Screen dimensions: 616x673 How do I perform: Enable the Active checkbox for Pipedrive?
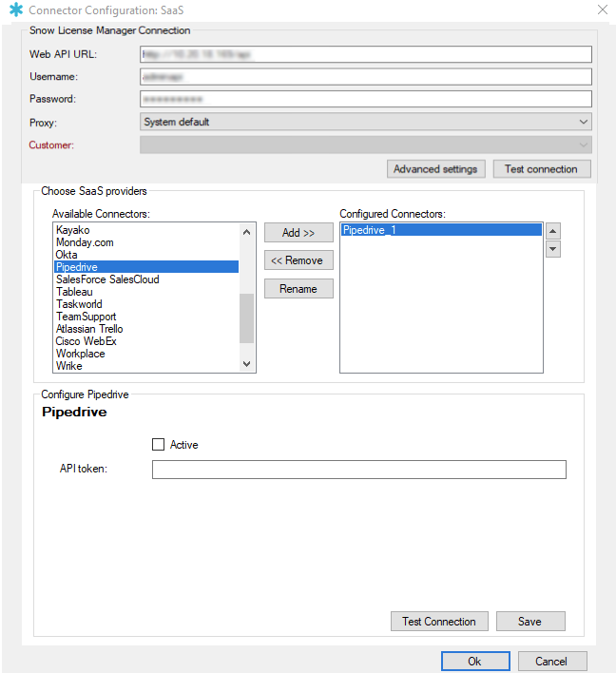[159, 444]
